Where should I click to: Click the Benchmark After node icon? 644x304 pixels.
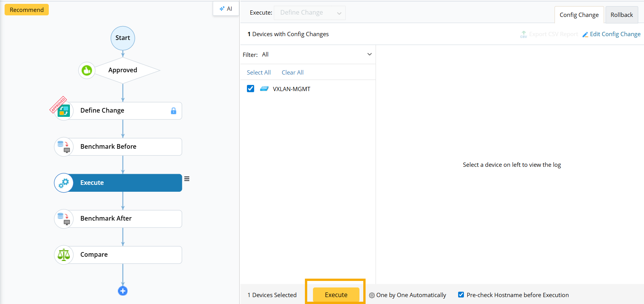point(64,219)
